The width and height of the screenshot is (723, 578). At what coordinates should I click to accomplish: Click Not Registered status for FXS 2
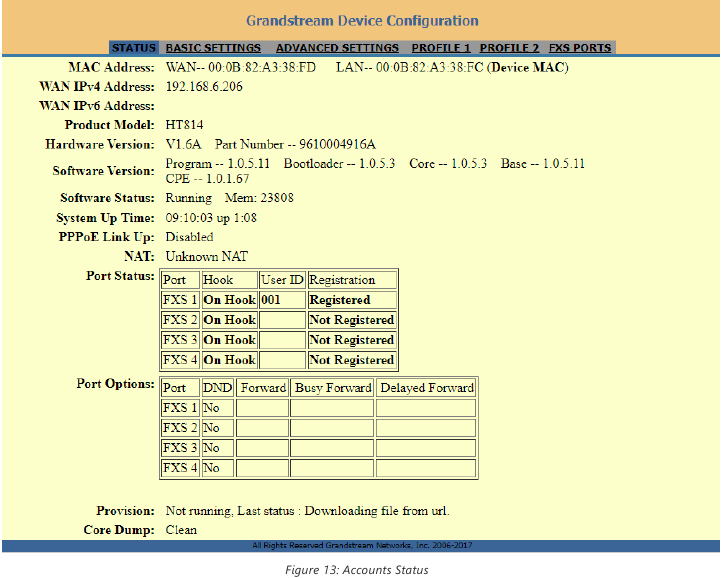[352, 320]
